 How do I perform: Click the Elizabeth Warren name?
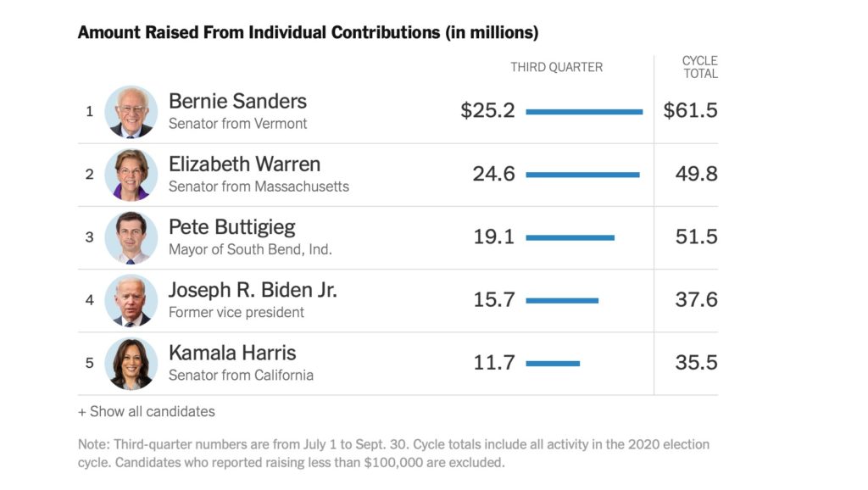(x=244, y=164)
